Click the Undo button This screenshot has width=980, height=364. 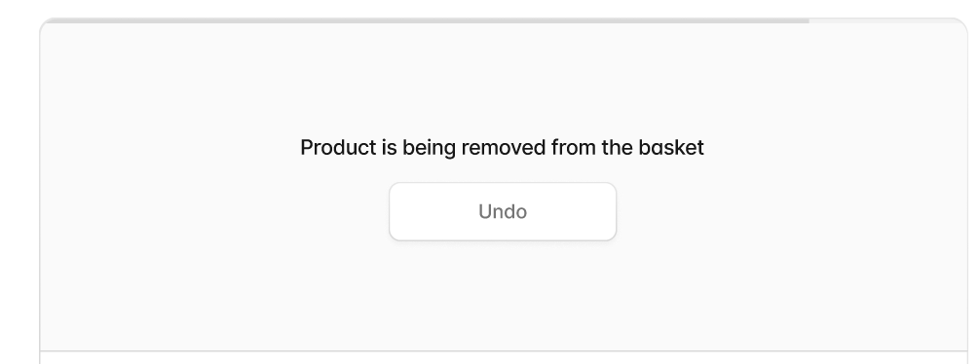pyautogui.click(x=503, y=211)
